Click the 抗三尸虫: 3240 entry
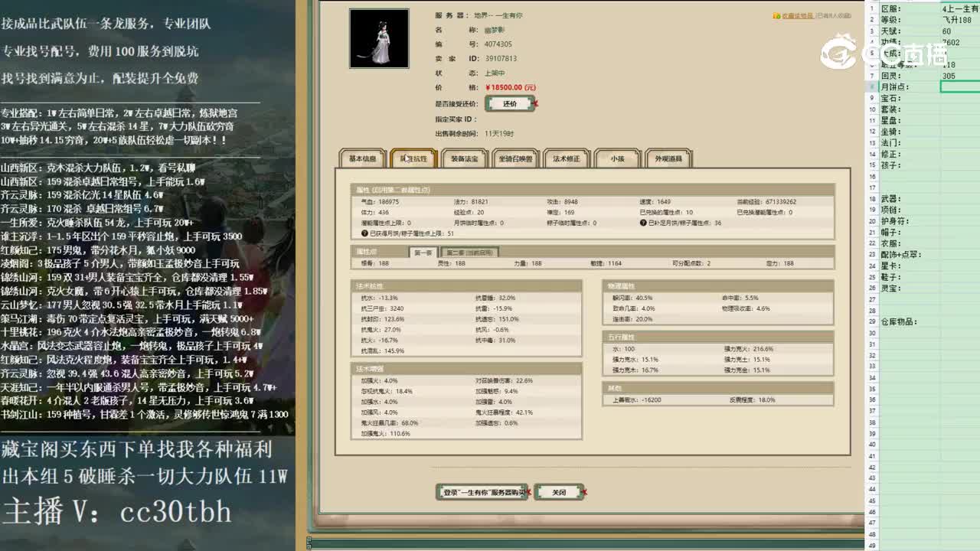This screenshot has width=980, height=551. pyautogui.click(x=382, y=308)
